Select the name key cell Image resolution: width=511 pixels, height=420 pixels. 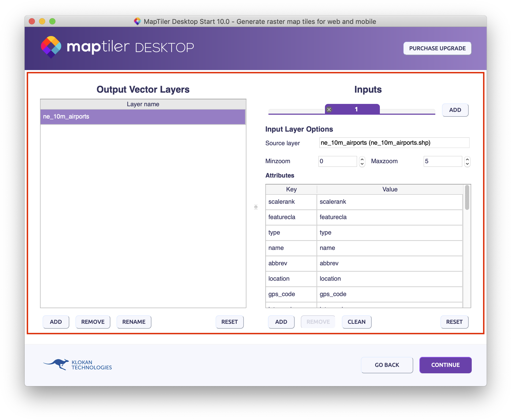click(291, 248)
